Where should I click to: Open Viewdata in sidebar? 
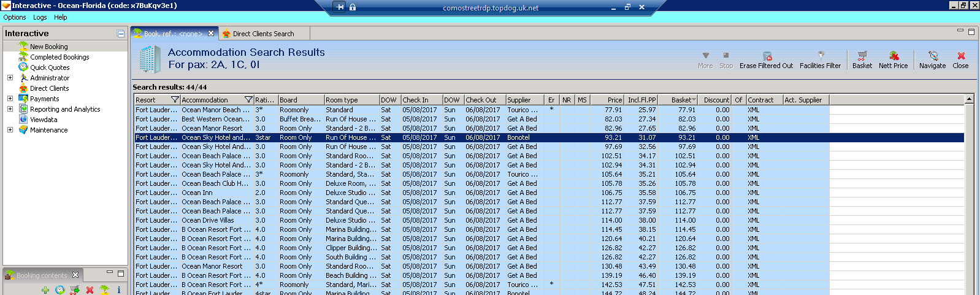click(44, 120)
